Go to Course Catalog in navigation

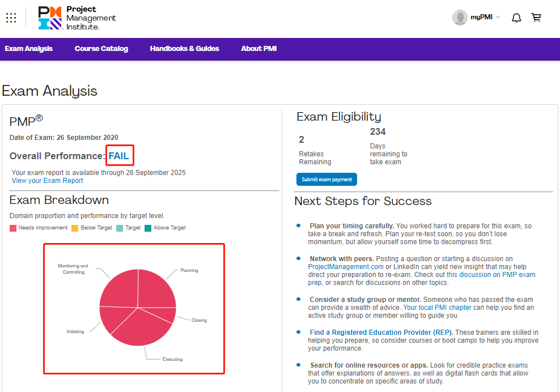tap(101, 49)
